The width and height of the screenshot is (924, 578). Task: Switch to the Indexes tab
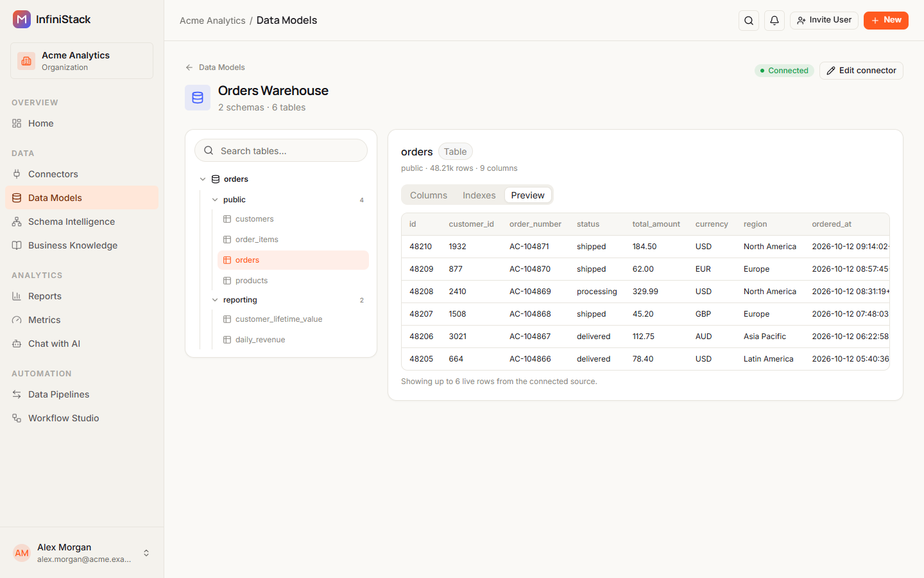coord(479,195)
